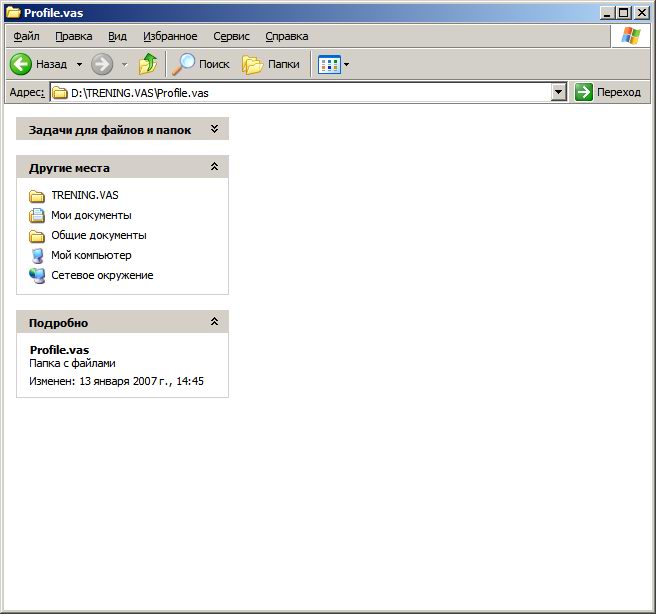Viewport: 656px width, 614px height.
Task: Click the Windows logo throbber
Action: click(630, 36)
